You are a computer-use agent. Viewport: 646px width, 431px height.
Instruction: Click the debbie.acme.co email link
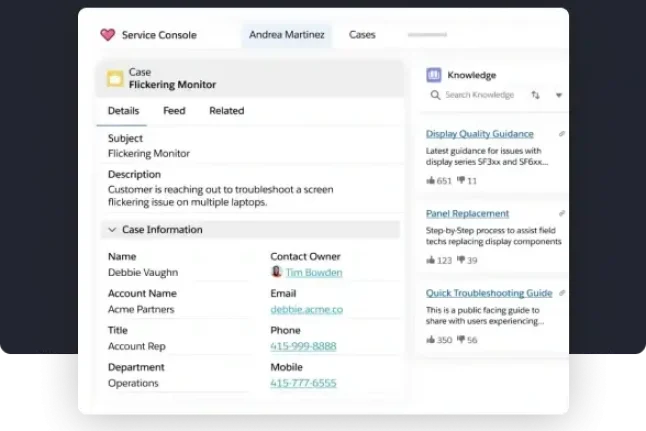pos(306,309)
